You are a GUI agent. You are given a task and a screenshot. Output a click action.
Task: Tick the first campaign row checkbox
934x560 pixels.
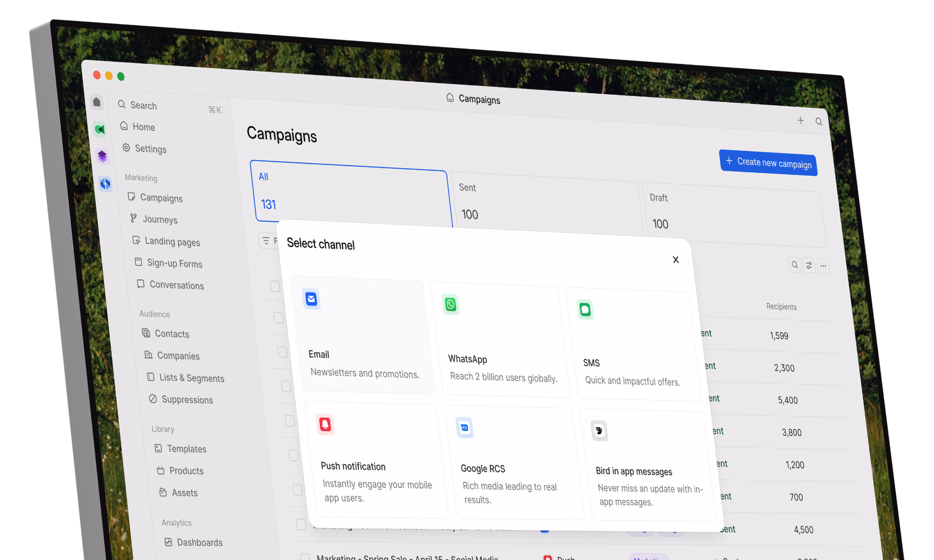tap(275, 286)
